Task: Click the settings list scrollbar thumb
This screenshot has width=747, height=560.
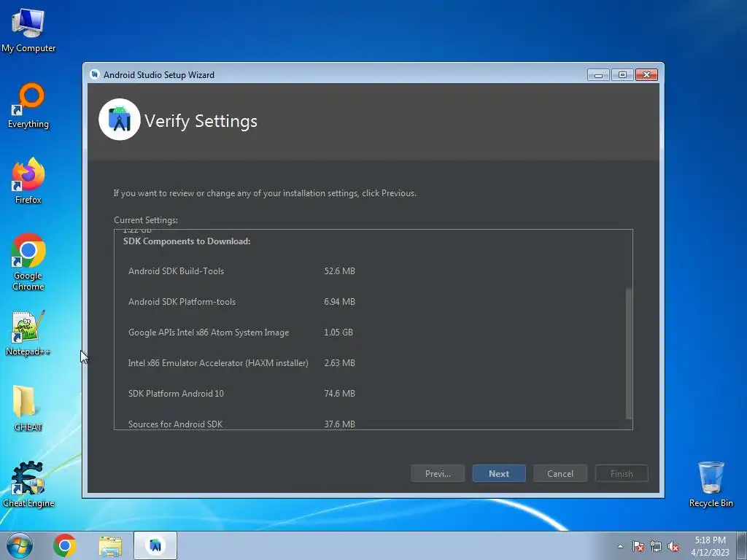Action: [629, 354]
